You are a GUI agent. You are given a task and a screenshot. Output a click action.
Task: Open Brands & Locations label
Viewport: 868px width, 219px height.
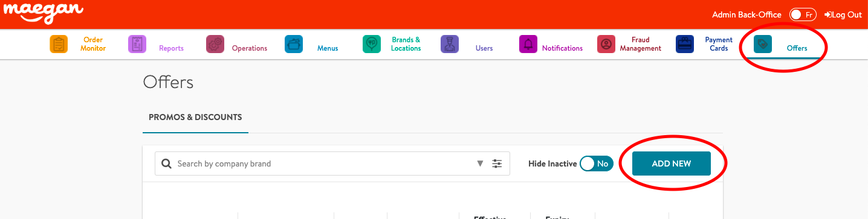pyautogui.click(x=406, y=44)
